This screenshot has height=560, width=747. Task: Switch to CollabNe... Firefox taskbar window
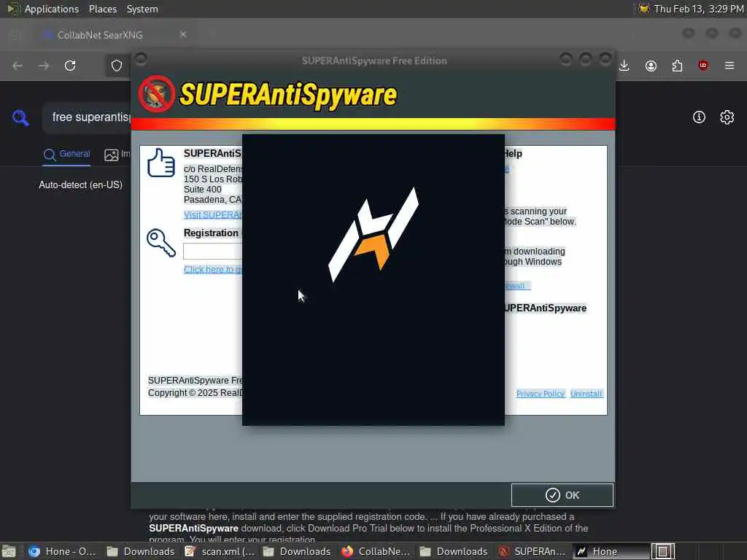[x=376, y=551]
